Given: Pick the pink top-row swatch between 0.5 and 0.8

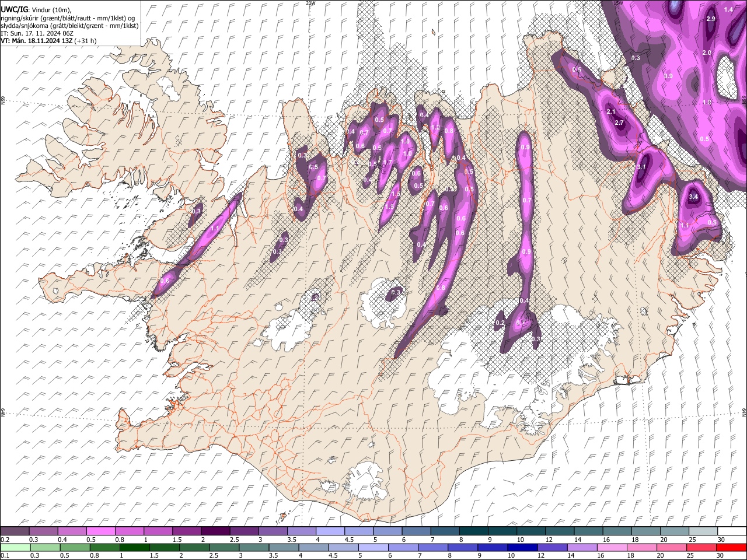Looking at the screenshot, I should click(x=101, y=531).
